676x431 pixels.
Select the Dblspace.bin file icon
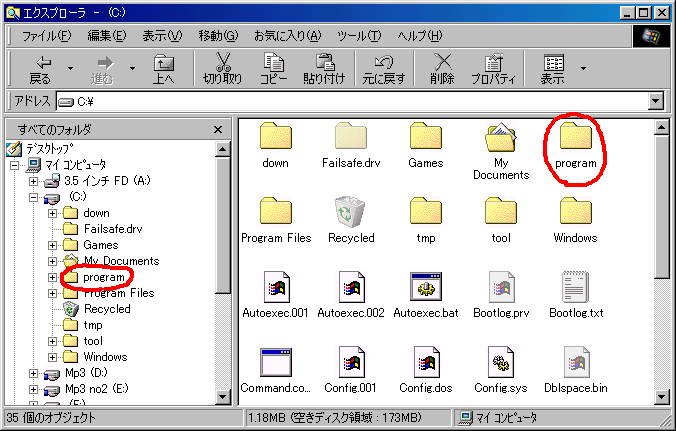coord(577,362)
